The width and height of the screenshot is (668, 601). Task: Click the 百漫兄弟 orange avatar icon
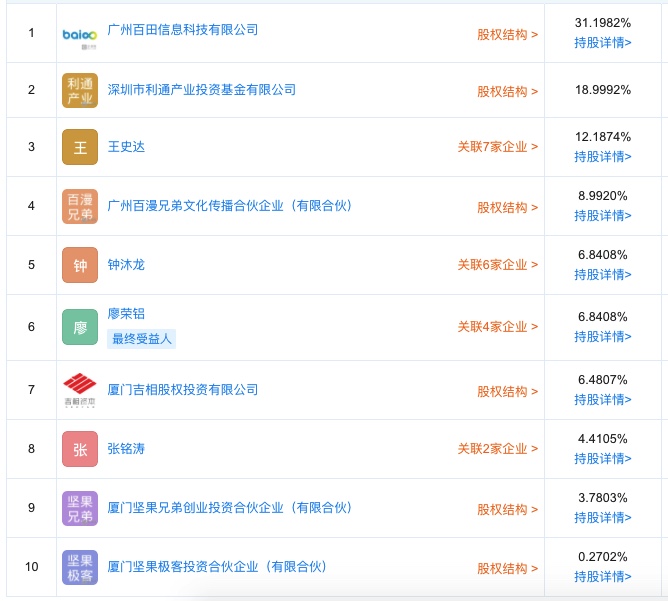[x=80, y=206]
